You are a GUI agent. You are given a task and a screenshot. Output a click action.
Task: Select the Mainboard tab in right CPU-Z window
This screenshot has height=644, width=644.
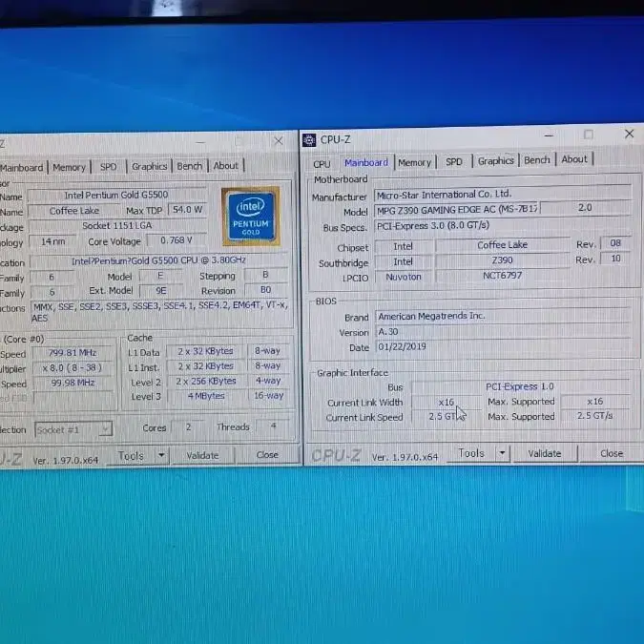(366, 162)
